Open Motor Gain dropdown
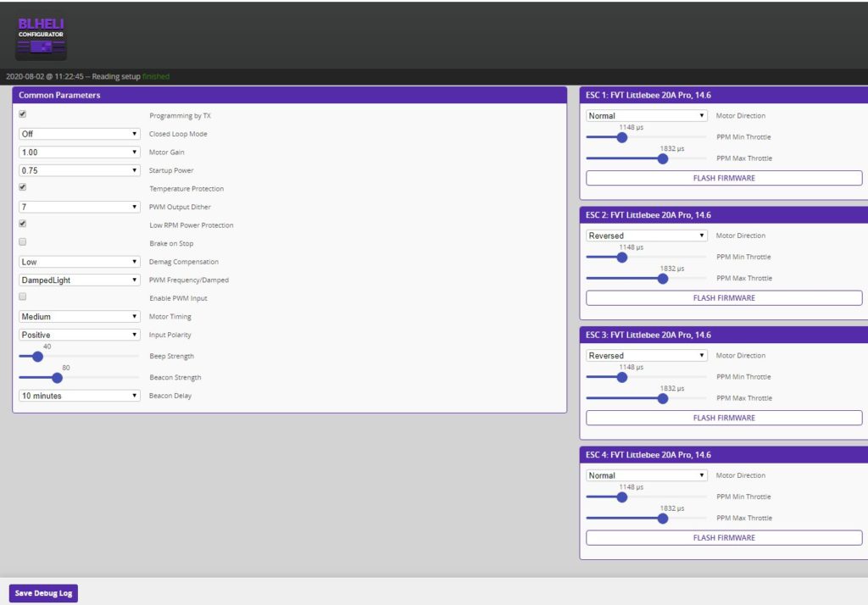The width and height of the screenshot is (868, 605). pyautogui.click(x=79, y=153)
